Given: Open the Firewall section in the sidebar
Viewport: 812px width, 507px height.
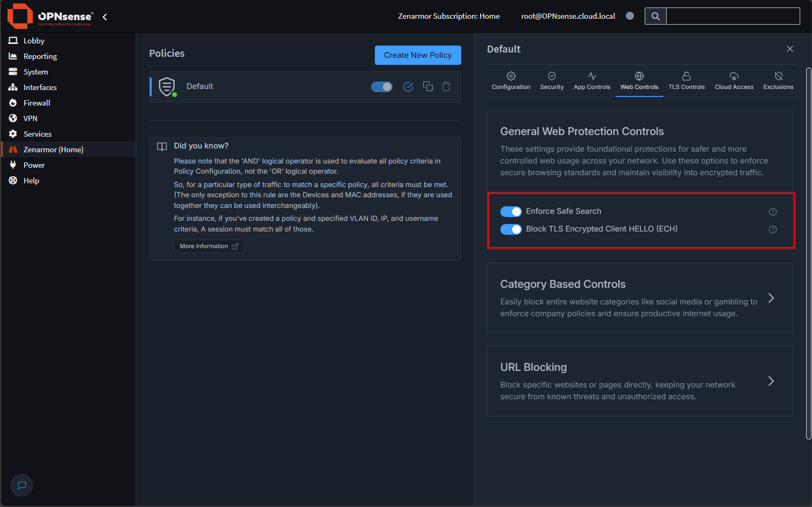Looking at the screenshot, I should (x=37, y=102).
